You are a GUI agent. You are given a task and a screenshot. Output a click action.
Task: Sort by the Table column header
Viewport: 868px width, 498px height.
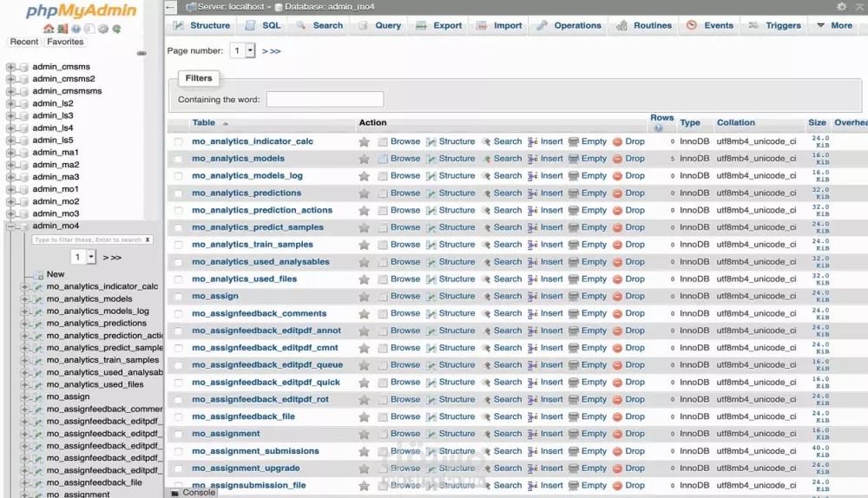coord(203,123)
